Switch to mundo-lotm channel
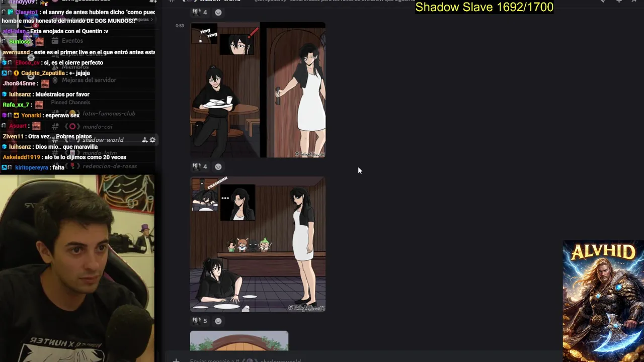Image resolution: width=644 pixels, height=362 pixels. 100,153
